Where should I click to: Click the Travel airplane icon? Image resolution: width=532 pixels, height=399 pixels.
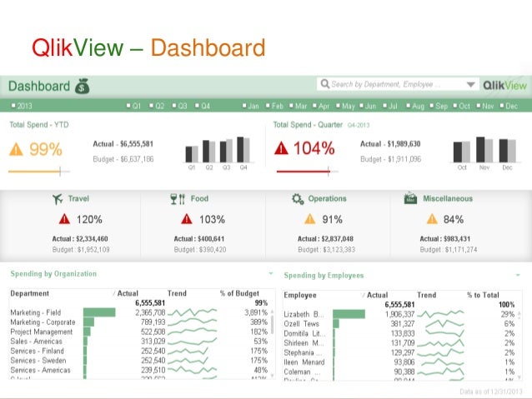(x=58, y=199)
